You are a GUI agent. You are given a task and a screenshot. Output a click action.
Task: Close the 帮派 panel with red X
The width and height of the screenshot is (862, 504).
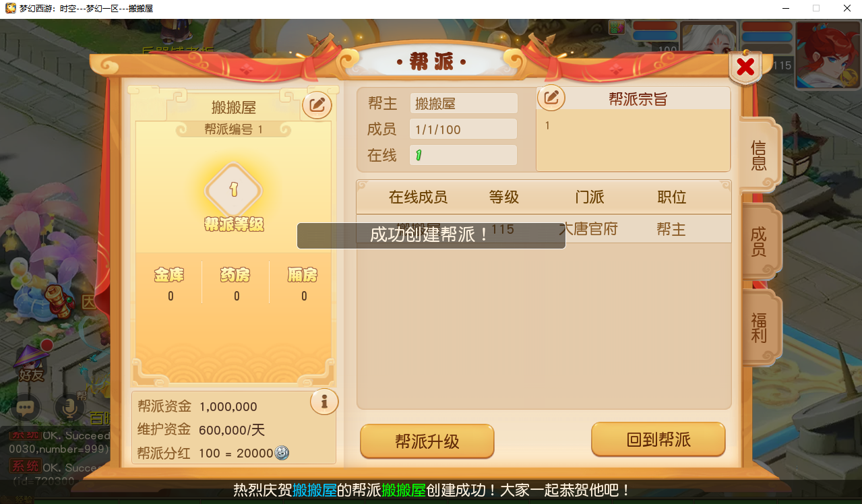point(745,67)
